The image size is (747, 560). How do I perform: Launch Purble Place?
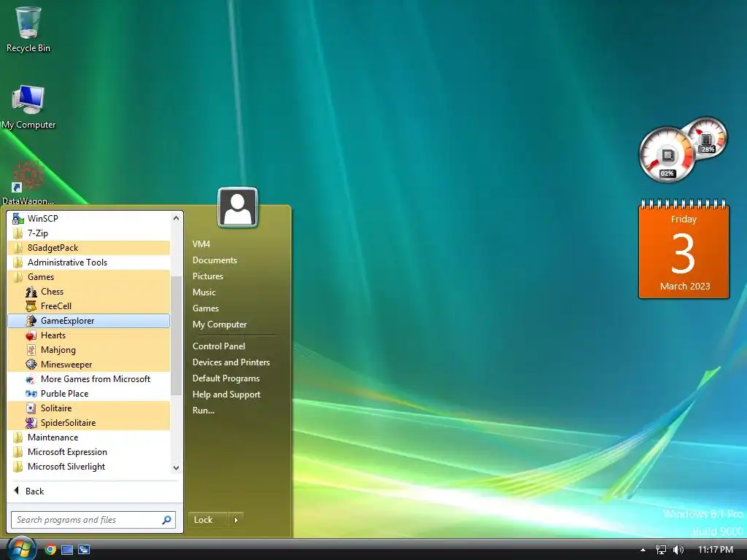pyautogui.click(x=89, y=394)
